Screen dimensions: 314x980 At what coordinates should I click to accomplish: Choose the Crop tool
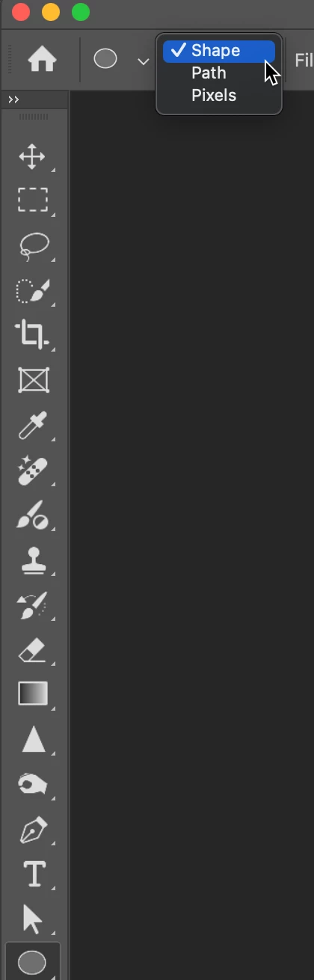(32, 334)
